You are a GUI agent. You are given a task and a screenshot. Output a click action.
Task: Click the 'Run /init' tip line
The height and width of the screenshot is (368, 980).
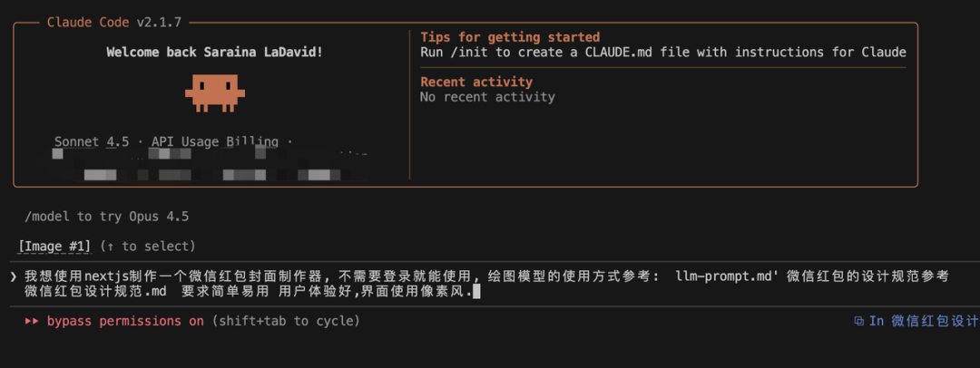662,52
